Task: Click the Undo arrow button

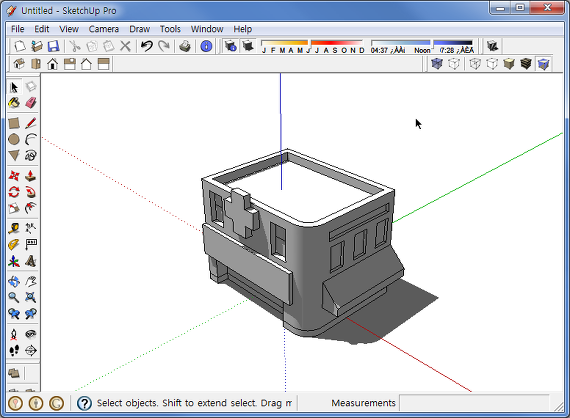Action: point(147,46)
